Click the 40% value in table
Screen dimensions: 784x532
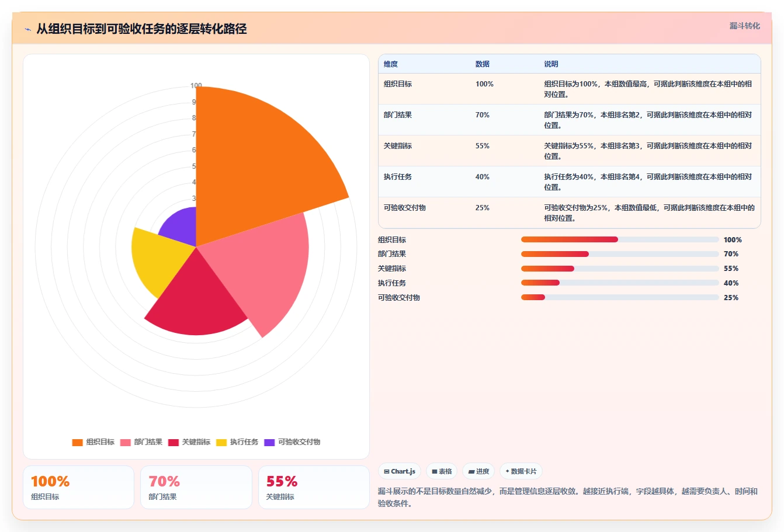pos(483,177)
